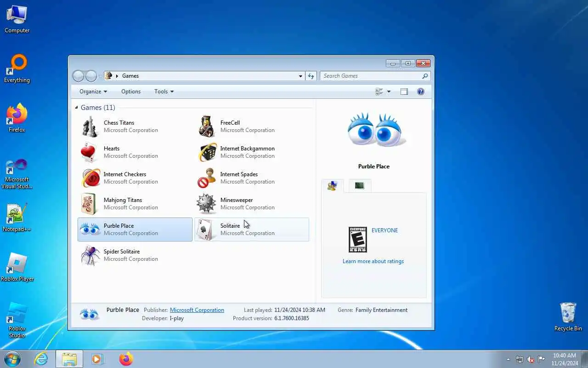588x368 pixels.
Task: Open Computer desktop icon
Action: (x=17, y=20)
